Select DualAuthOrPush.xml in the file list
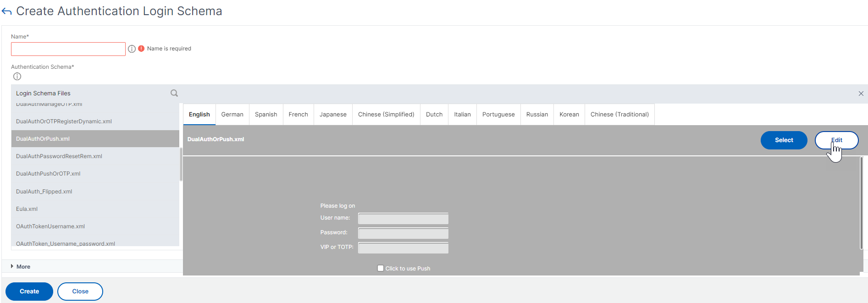The height and width of the screenshot is (303, 868). (95, 139)
